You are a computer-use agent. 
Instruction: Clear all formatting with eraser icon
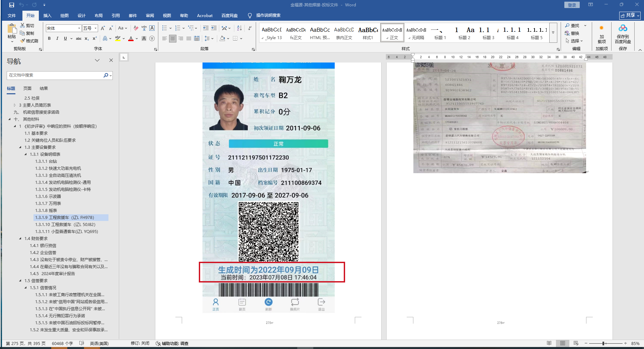tap(136, 28)
